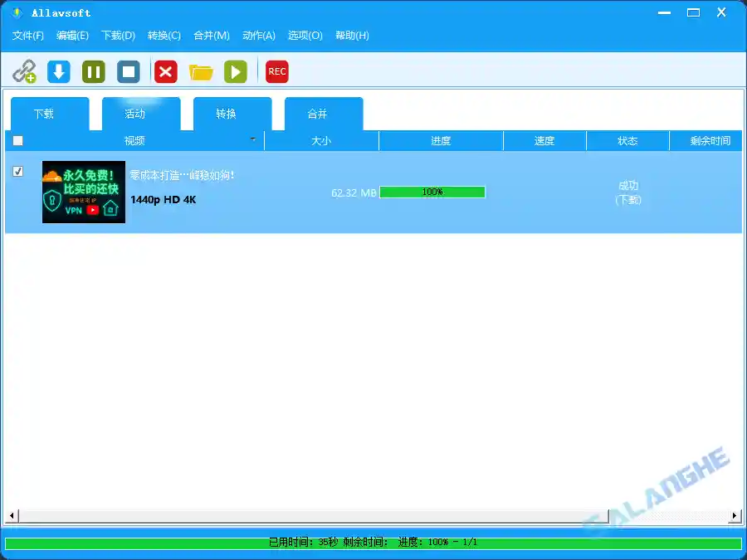The width and height of the screenshot is (747, 560).
Task: Delete the task using the red X icon
Action: pos(164,71)
